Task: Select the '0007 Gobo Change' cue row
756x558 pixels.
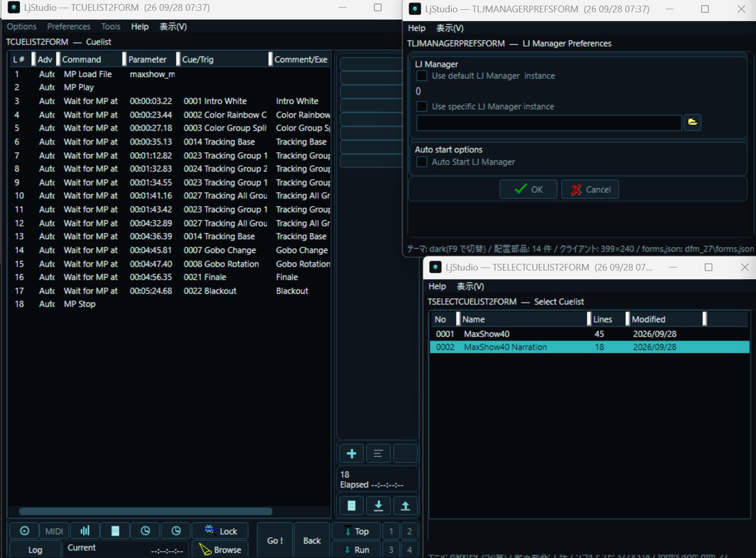Action: [x=170, y=250]
